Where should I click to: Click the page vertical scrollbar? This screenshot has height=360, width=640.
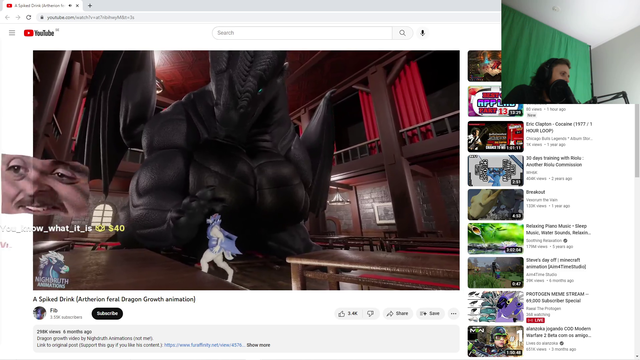click(637, 141)
